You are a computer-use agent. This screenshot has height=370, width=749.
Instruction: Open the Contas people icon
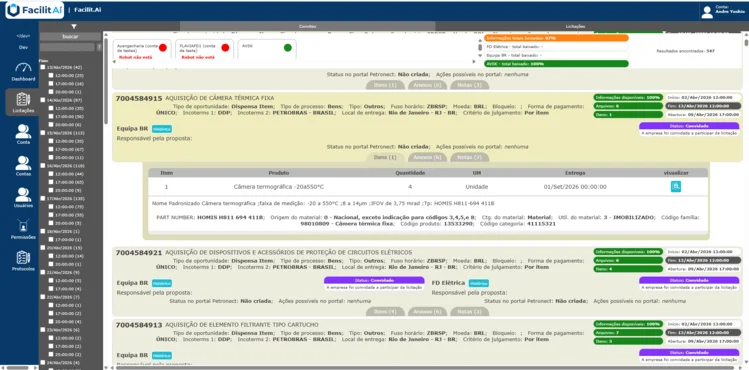[x=23, y=163]
